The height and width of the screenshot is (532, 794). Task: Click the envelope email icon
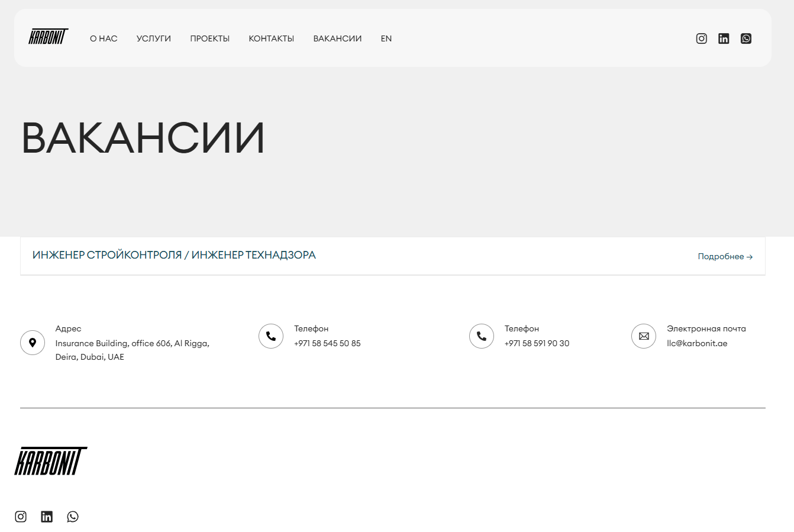click(x=644, y=336)
